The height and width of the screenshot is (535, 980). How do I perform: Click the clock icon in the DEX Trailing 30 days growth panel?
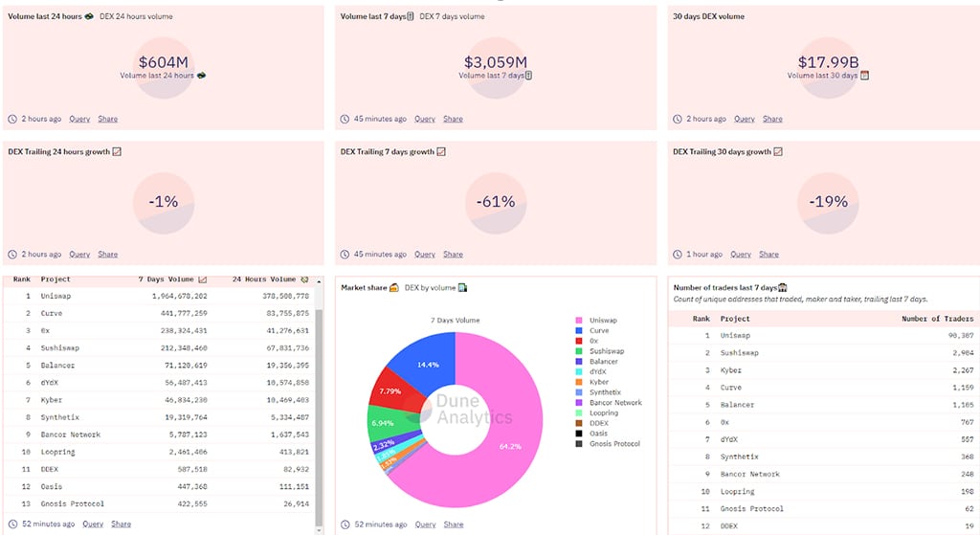point(678,255)
